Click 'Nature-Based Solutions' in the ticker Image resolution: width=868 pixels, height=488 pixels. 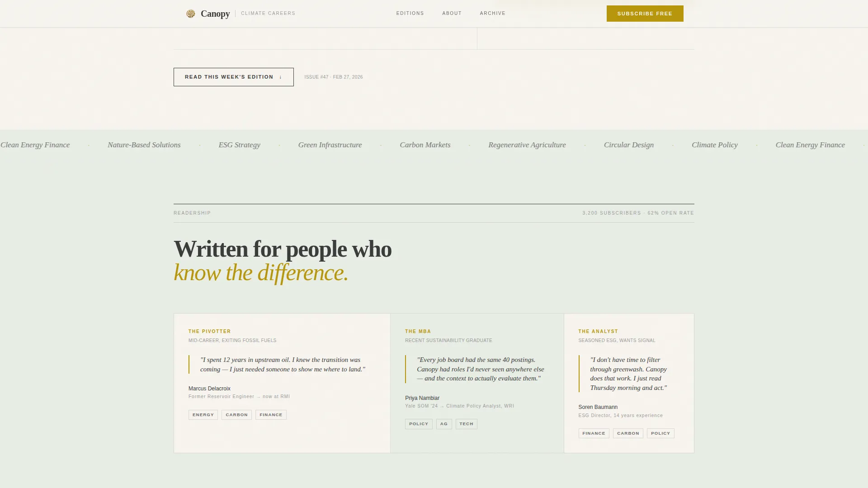pyautogui.click(x=144, y=145)
